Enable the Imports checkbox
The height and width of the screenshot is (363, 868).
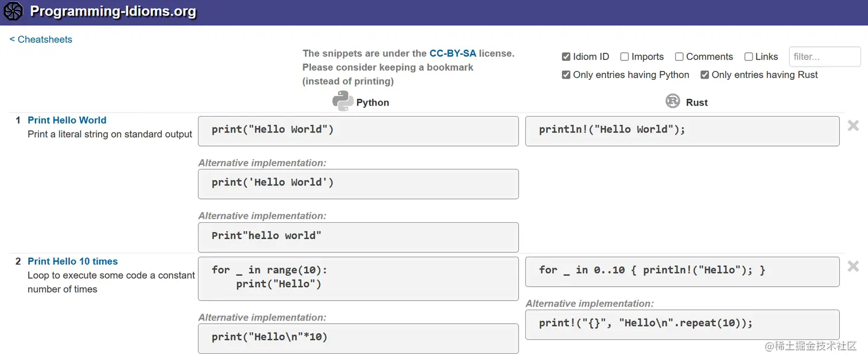[x=625, y=57]
